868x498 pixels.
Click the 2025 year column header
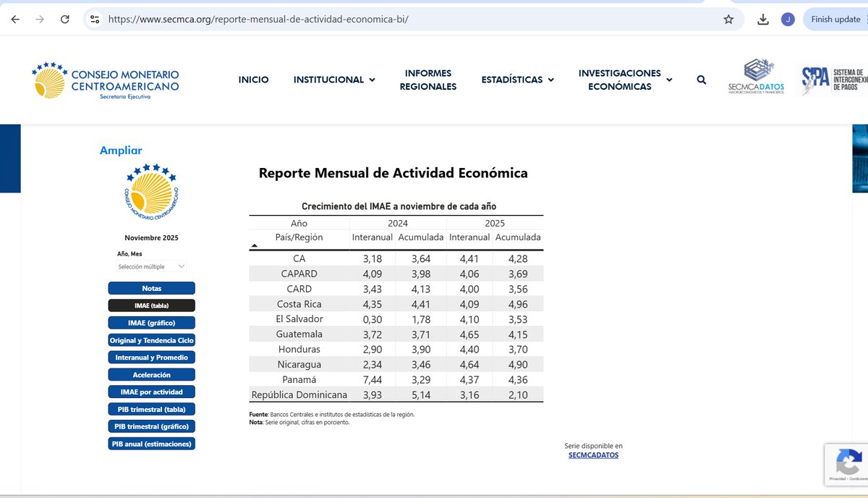[x=495, y=224]
